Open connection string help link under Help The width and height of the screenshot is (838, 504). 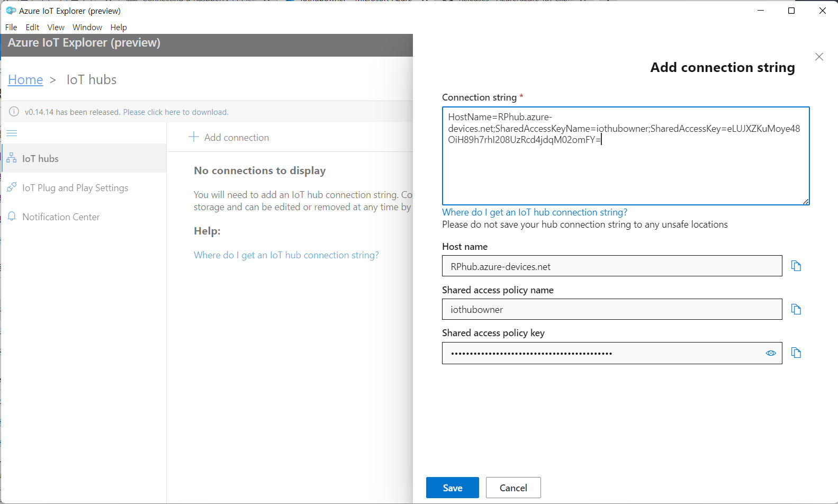tap(286, 255)
